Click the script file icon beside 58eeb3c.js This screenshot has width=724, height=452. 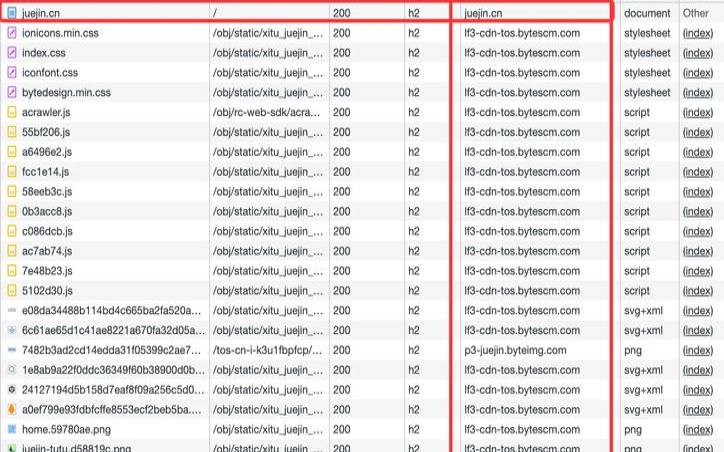11,191
